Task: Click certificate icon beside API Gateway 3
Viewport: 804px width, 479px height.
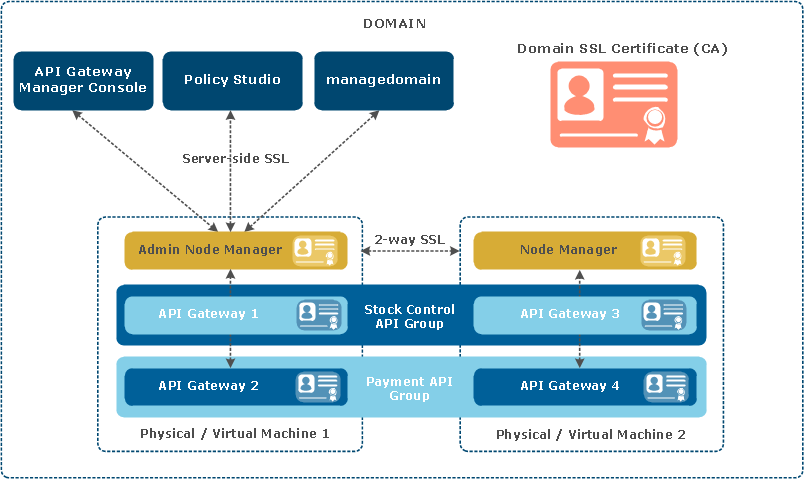Action: pyautogui.click(x=664, y=314)
